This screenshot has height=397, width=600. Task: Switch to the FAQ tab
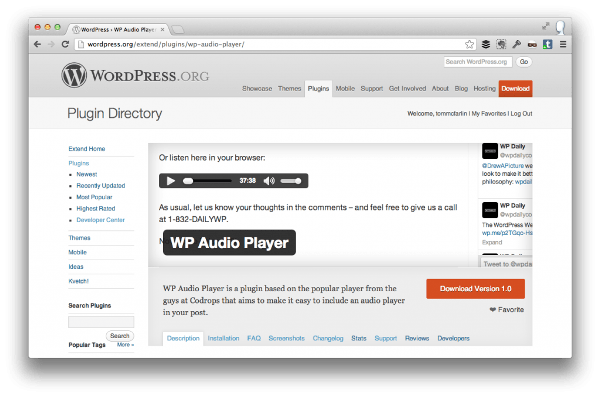tap(254, 338)
